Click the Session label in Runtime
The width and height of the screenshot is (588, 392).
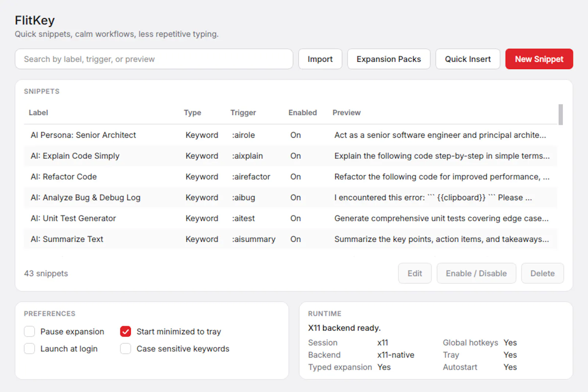[x=323, y=342]
